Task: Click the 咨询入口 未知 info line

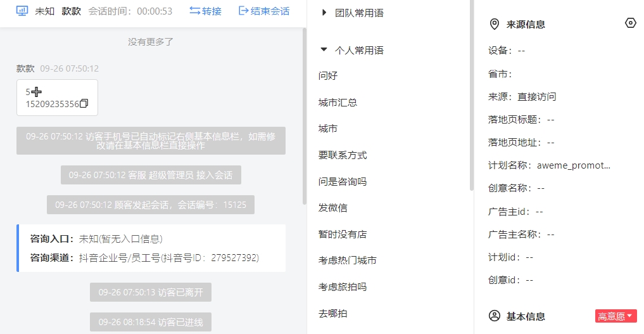Action: [x=96, y=239]
